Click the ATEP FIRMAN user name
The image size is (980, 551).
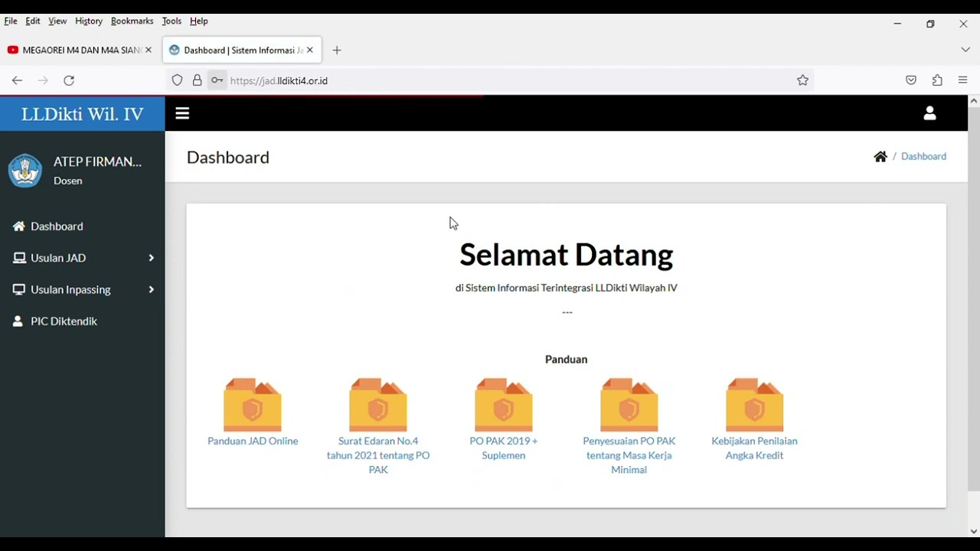(x=97, y=161)
